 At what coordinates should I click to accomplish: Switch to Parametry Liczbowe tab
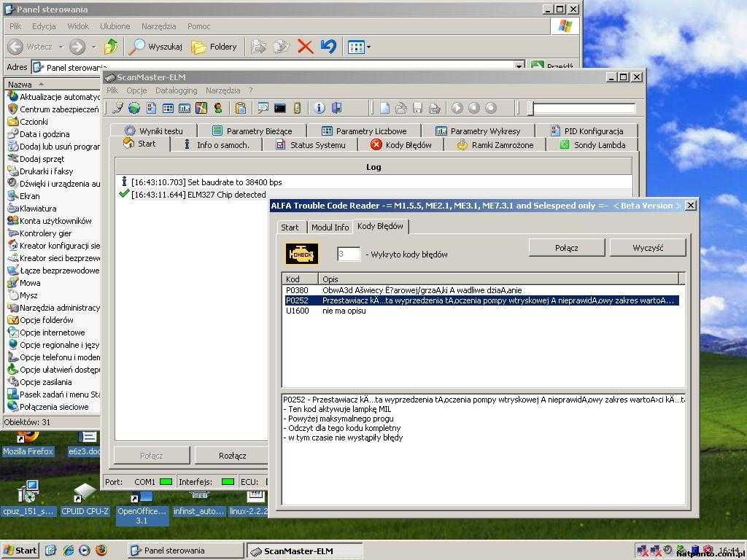pyautogui.click(x=364, y=131)
